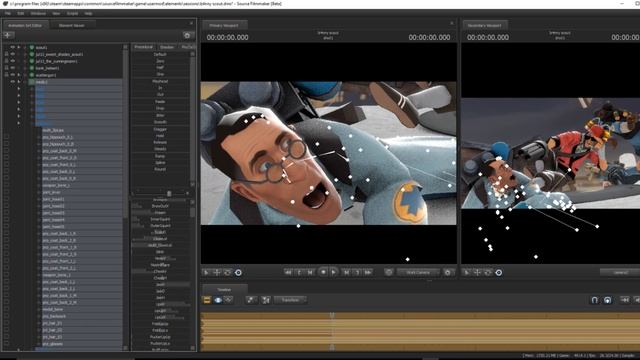Click the add animation set plus button

(8, 35)
